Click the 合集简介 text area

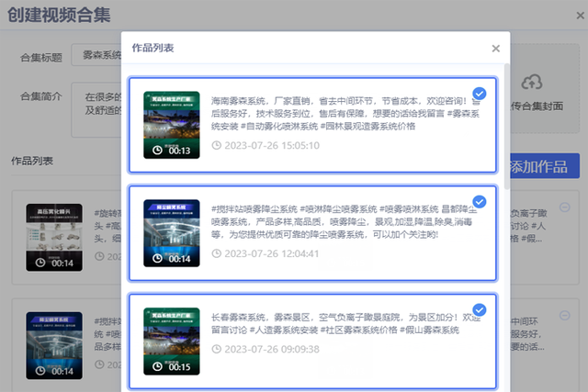click(x=96, y=110)
